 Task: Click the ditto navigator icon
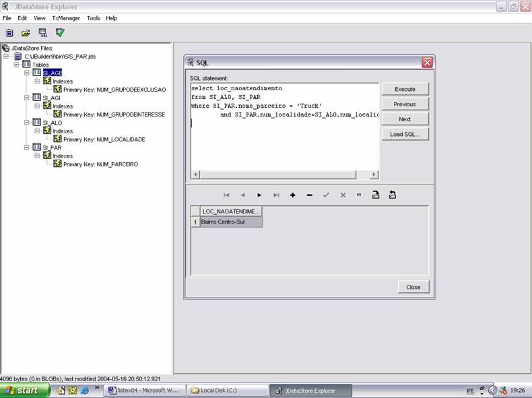[359, 195]
